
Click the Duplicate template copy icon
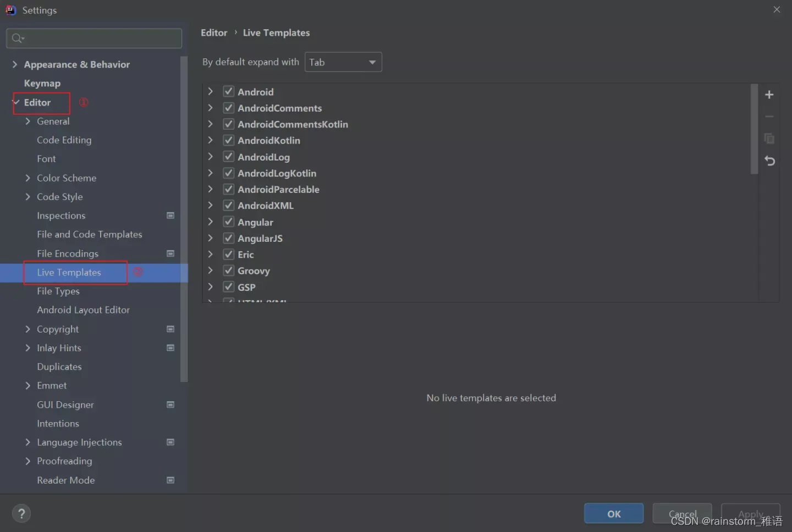point(769,138)
